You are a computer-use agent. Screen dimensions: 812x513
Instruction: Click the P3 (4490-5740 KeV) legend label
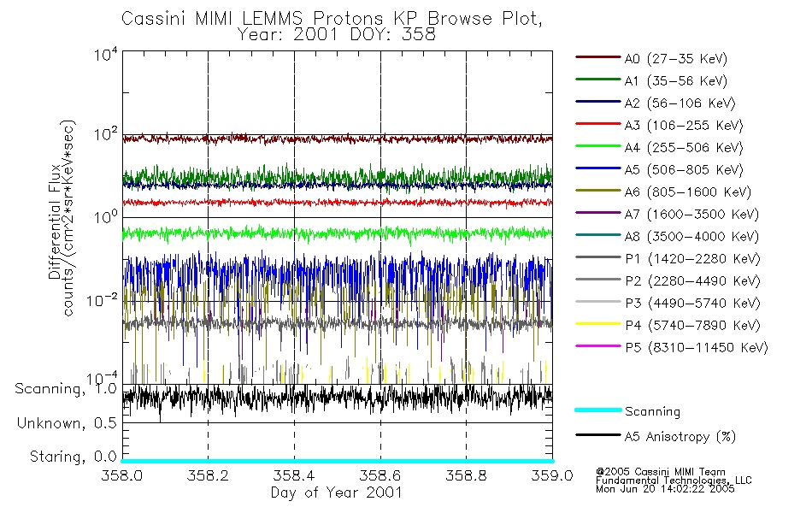coord(692,304)
